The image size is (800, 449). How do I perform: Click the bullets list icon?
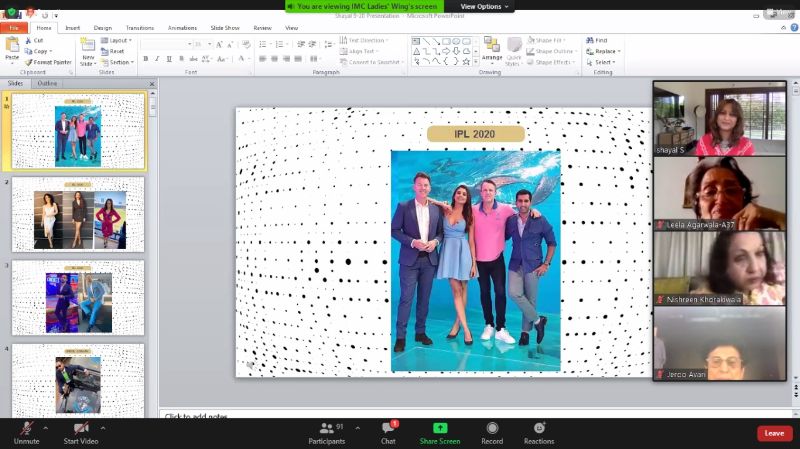[263, 44]
